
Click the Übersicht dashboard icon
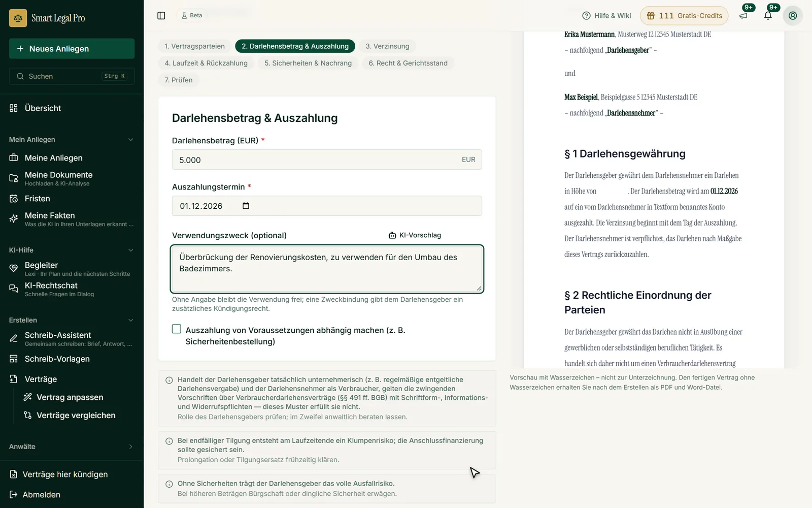(14, 108)
